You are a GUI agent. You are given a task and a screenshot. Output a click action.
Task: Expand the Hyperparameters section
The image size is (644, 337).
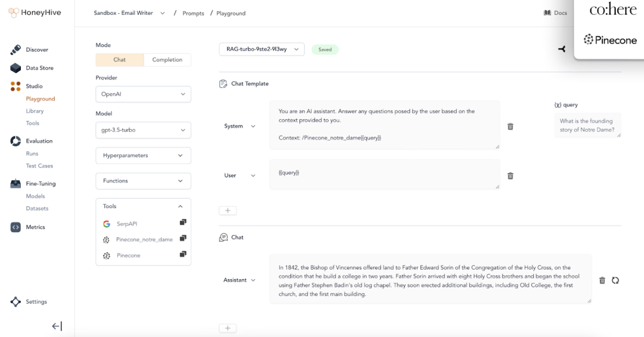[x=143, y=155]
